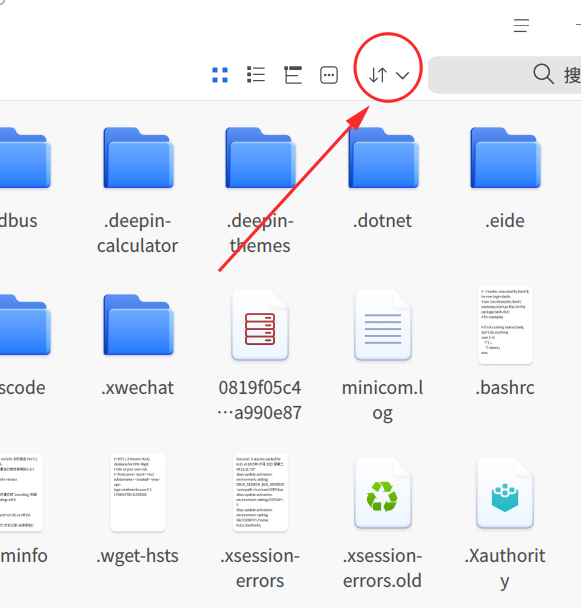This screenshot has height=608, width=581.
Task: Switch to list view
Action: pos(256,75)
